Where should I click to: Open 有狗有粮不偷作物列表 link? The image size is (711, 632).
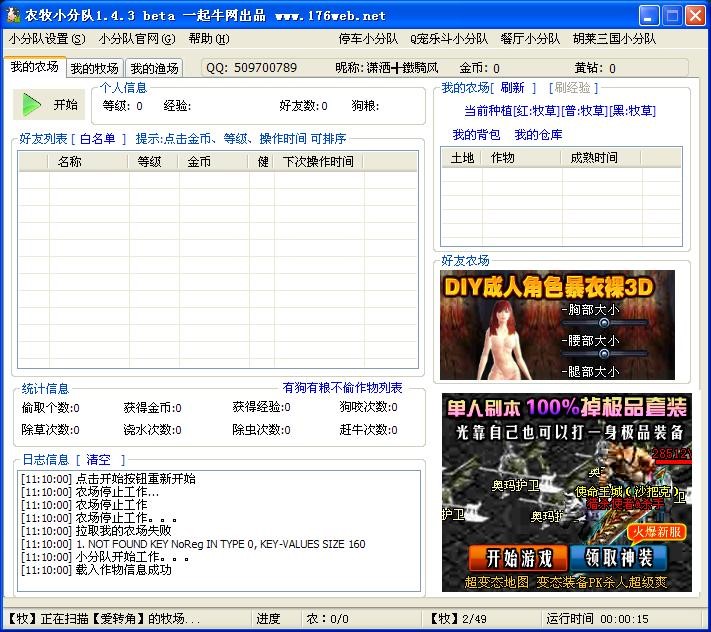pos(342,388)
